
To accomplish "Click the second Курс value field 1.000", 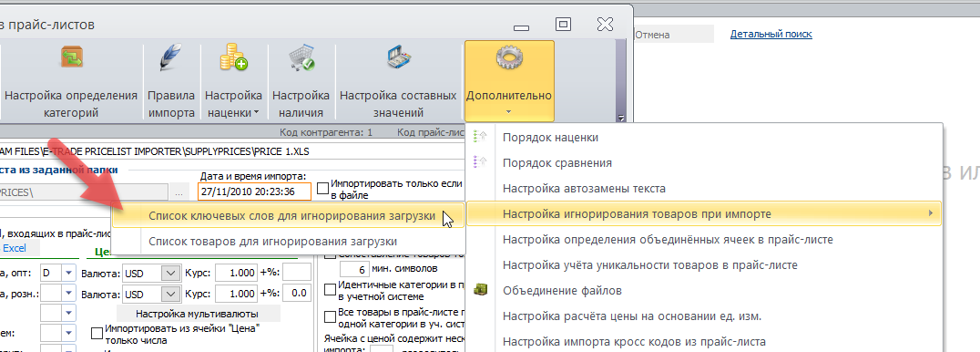I will 236,294.
